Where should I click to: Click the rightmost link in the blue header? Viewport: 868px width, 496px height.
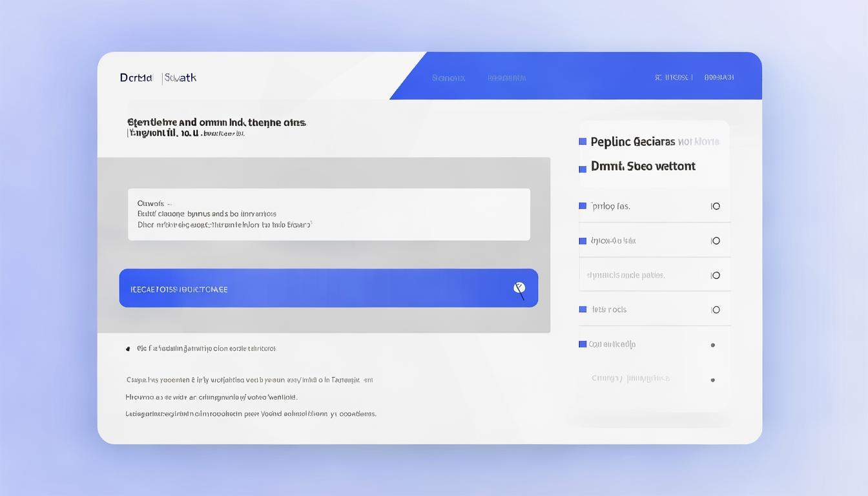point(719,77)
